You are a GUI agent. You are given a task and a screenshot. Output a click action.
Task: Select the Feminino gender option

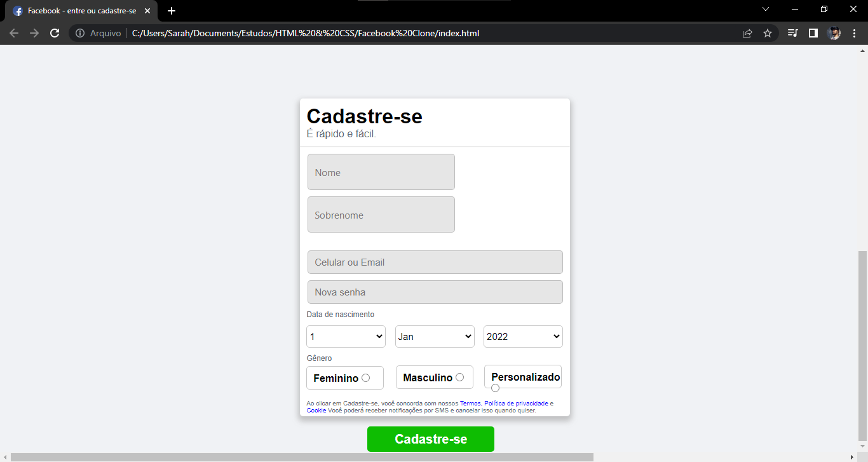[x=366, y=377]
